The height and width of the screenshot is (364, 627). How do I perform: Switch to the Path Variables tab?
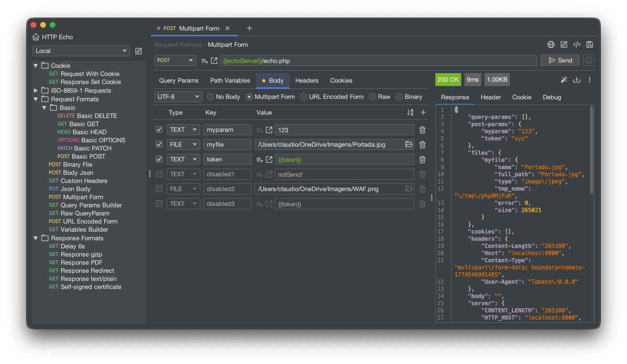coord(230,80)
